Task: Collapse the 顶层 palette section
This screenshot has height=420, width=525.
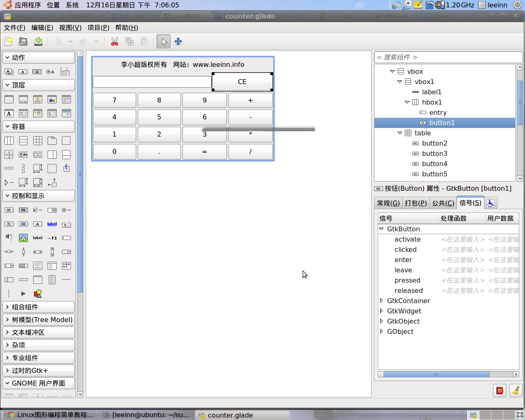Action: [39, 85]
